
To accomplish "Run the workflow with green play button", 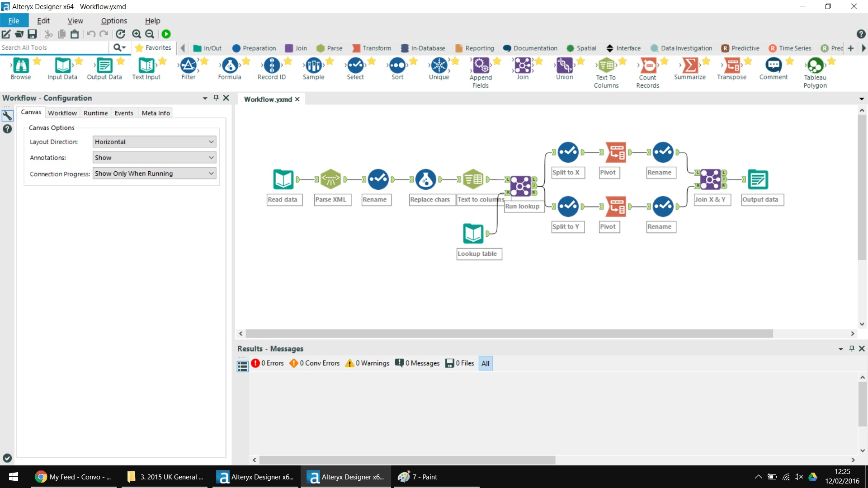I will coord(166,34).
